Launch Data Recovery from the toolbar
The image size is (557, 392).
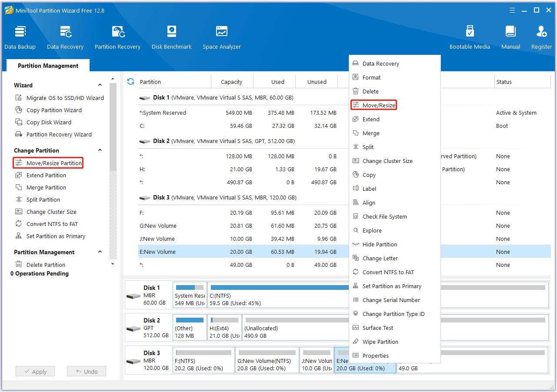point(65,38)
